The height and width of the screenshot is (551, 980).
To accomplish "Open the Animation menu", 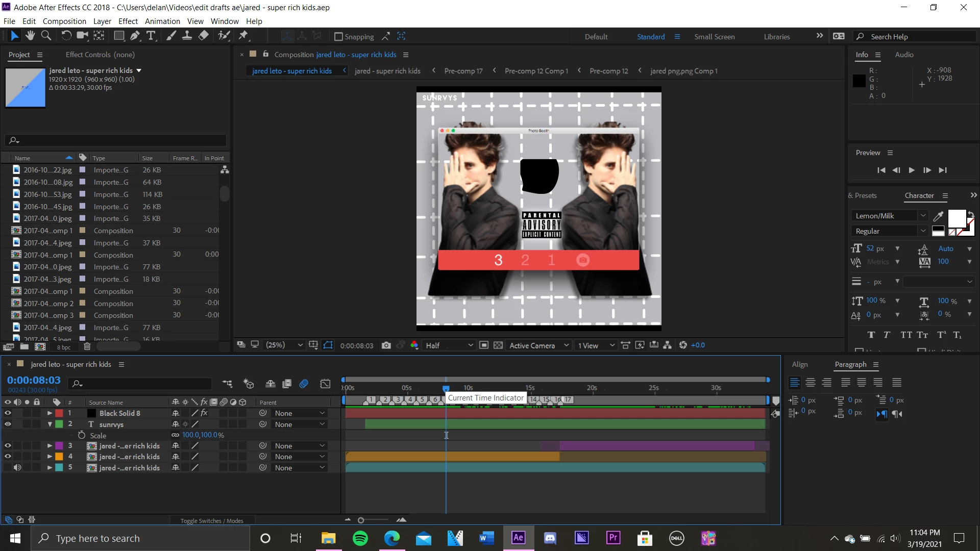I will tap(162, 21).
